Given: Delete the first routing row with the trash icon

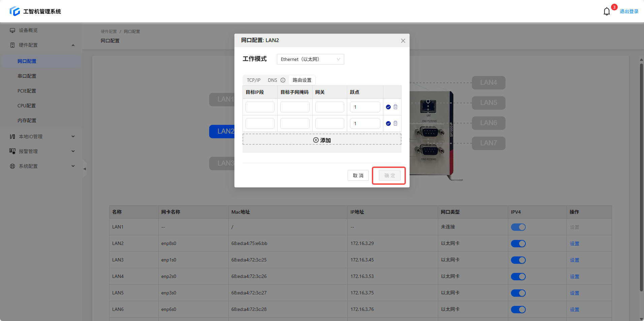Looking at the screenshot, I should coord(395,107).
